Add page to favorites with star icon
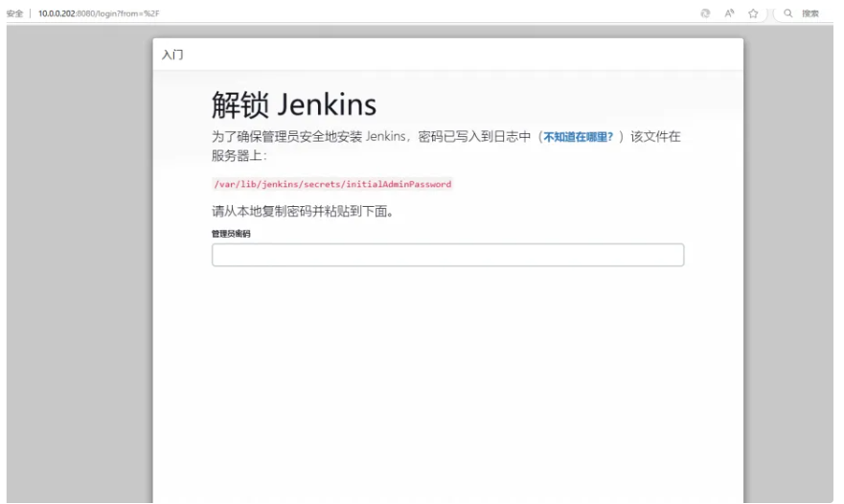 click(753, 13)
